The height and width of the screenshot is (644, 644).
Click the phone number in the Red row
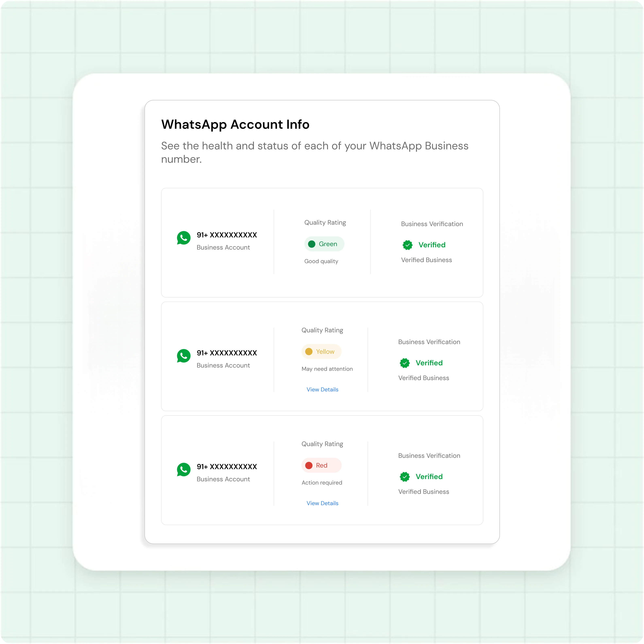(x=227, y=467)
